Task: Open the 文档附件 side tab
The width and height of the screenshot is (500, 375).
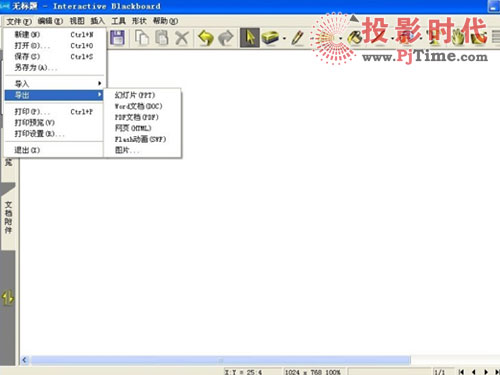Action: tap(8, 217)
